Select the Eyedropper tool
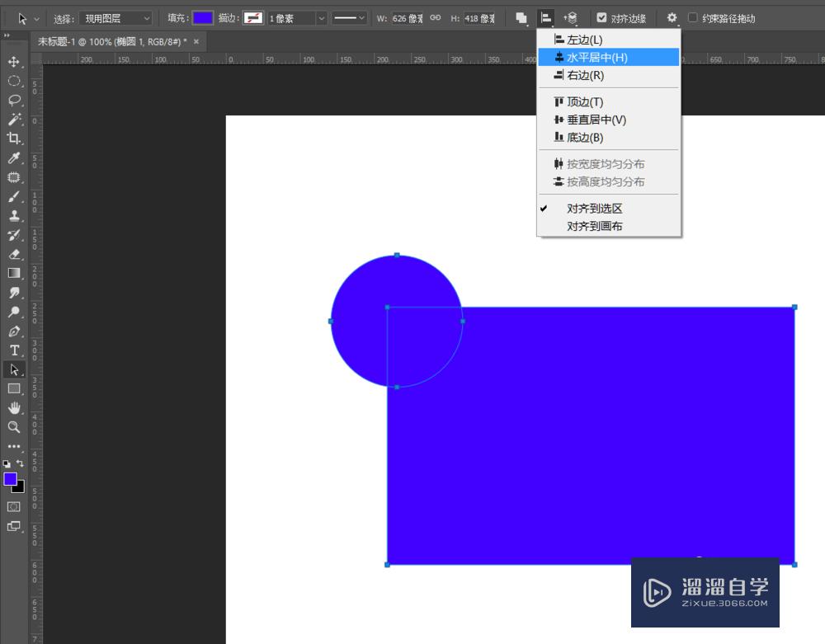The image size is (825, 644). click(x=14, y=157)
